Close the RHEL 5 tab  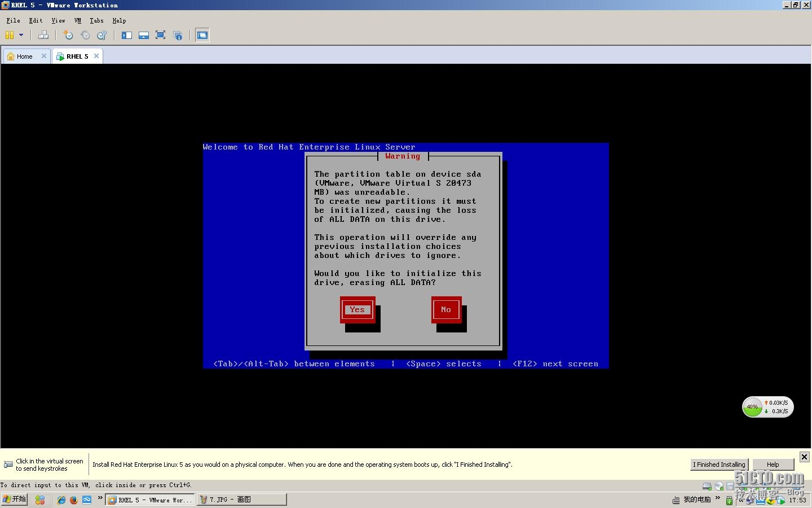point(96,56)
